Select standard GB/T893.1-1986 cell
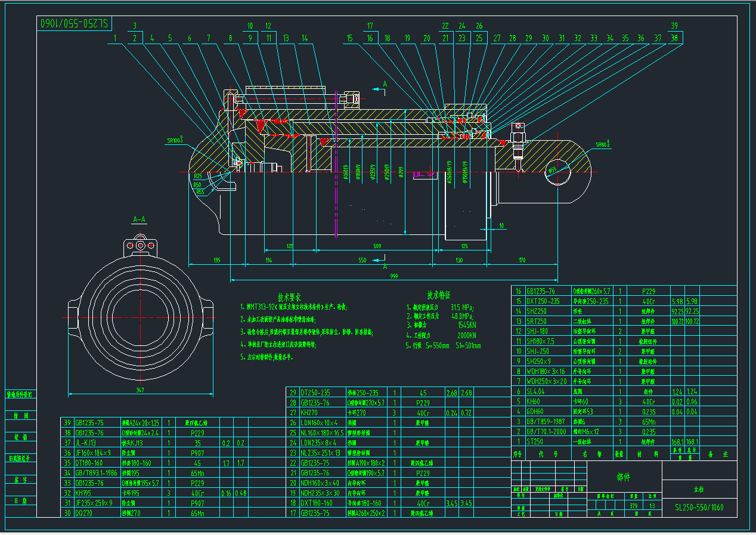756x535 pixels. click(x=96, y=474)
